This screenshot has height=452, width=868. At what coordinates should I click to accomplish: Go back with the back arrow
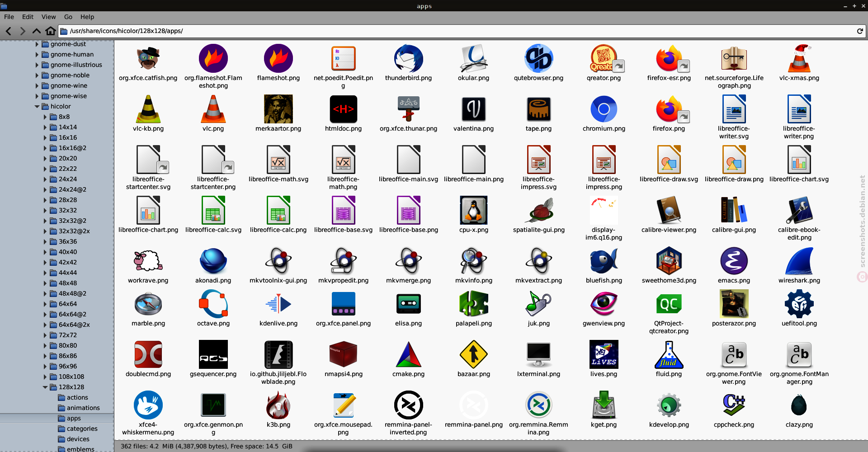click(9, 31)
